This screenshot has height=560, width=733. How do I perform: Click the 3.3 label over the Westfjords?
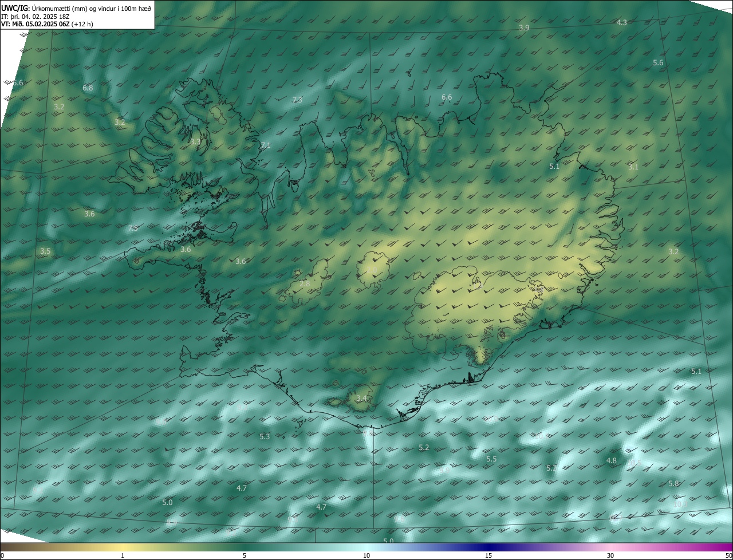coord(195,141)
